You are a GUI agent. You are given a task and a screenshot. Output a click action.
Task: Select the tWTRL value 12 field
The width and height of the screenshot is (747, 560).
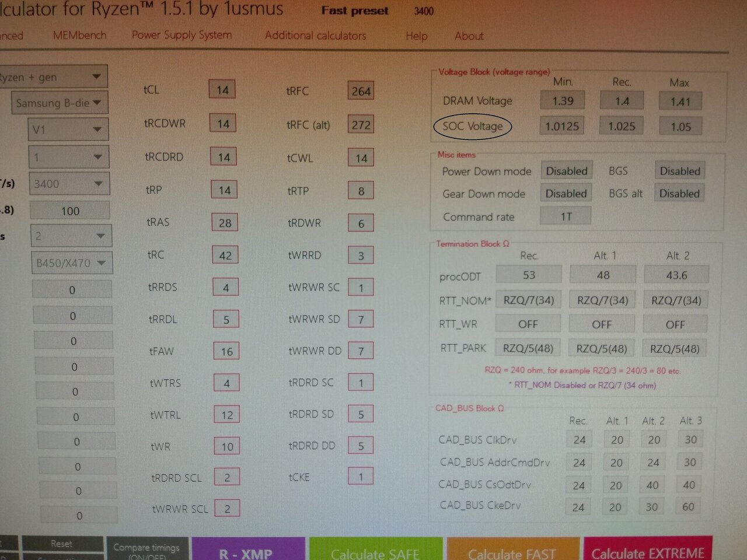point(227,415)
